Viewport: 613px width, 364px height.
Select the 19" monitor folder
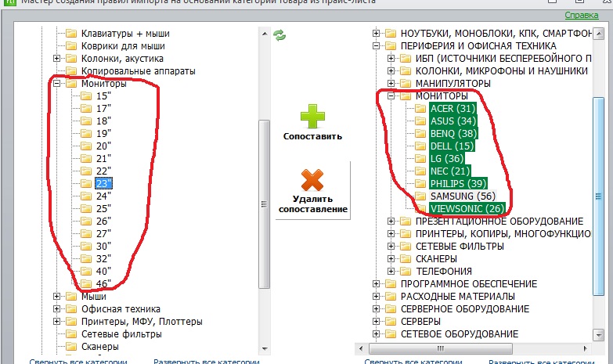click(103, 133)
